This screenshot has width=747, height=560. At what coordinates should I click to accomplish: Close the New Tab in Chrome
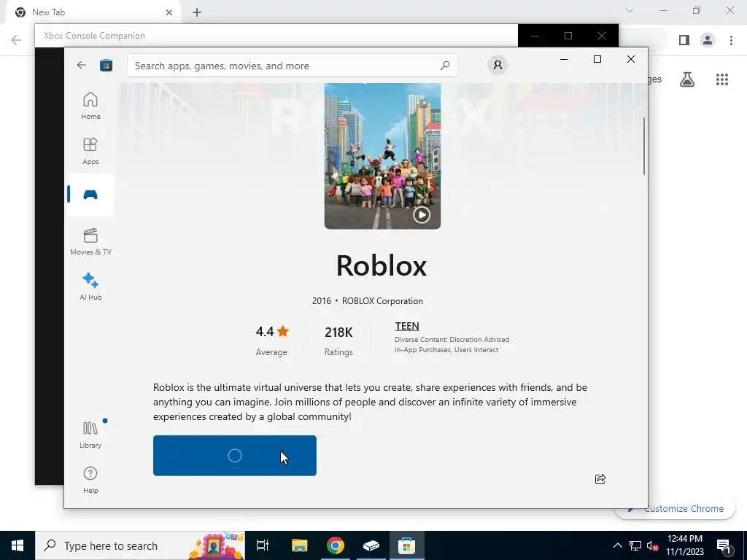[169, 12]
